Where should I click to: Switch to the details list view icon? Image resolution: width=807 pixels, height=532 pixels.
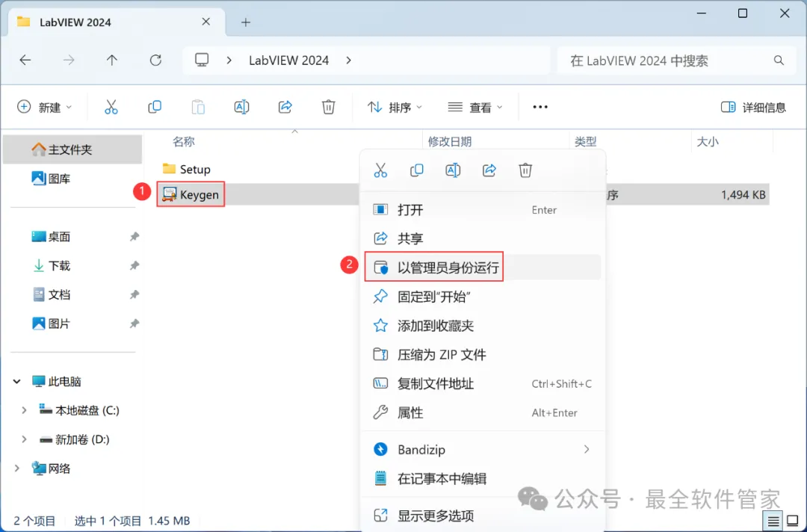pos(773,522)
